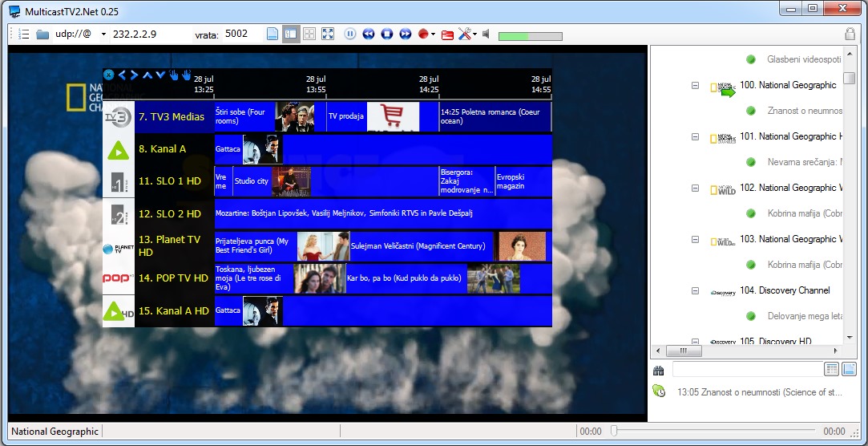
Task: Open the channel list icon in toolbar
Action: 23,34
